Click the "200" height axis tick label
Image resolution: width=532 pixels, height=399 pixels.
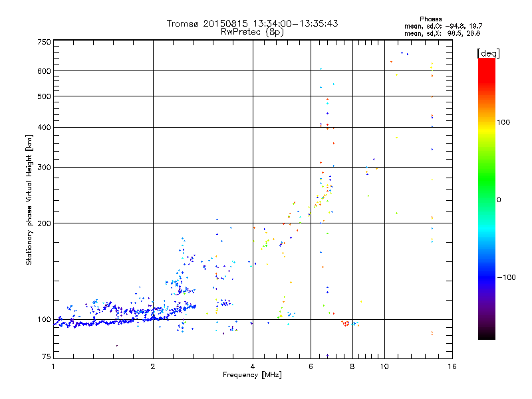pos(45,223)
